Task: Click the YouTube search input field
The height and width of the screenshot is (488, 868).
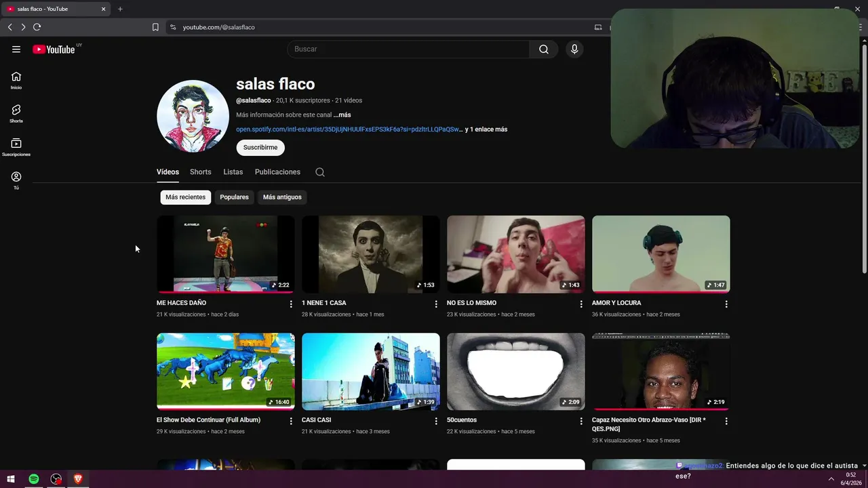Action: click(408, 49)
